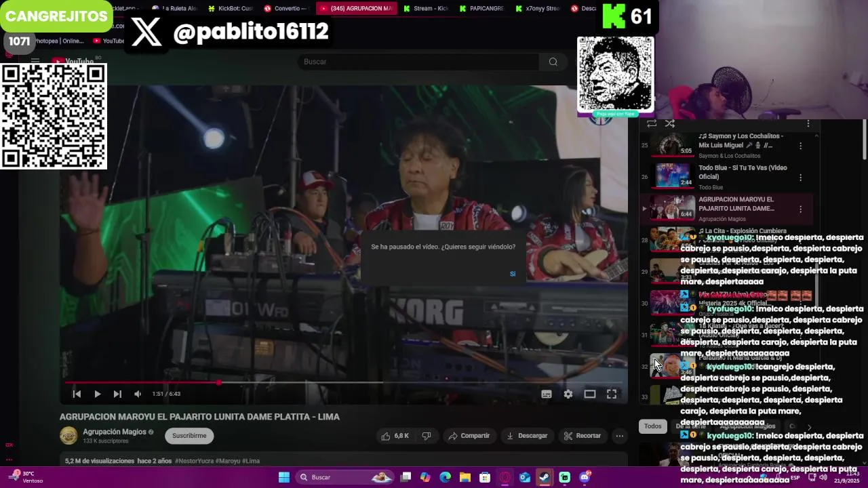Toggle playlist shuffle
The width and height of the screenshot is (868, 488).
[670, 123]
